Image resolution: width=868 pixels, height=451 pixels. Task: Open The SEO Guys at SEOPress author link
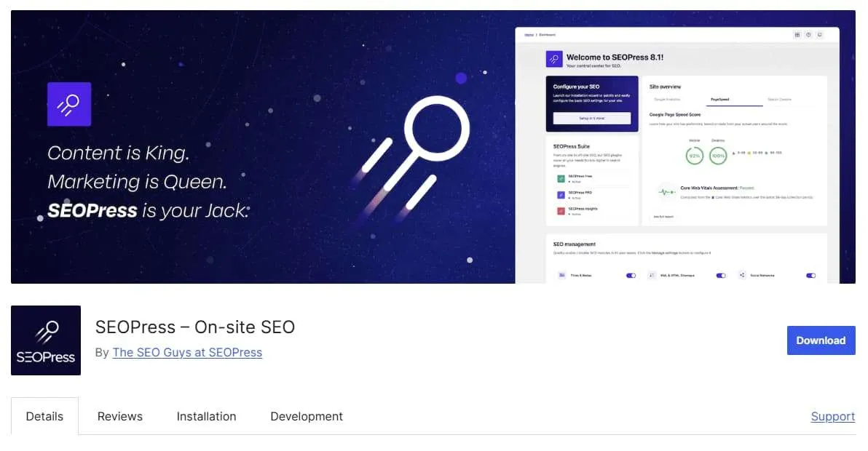pos(187,353)
